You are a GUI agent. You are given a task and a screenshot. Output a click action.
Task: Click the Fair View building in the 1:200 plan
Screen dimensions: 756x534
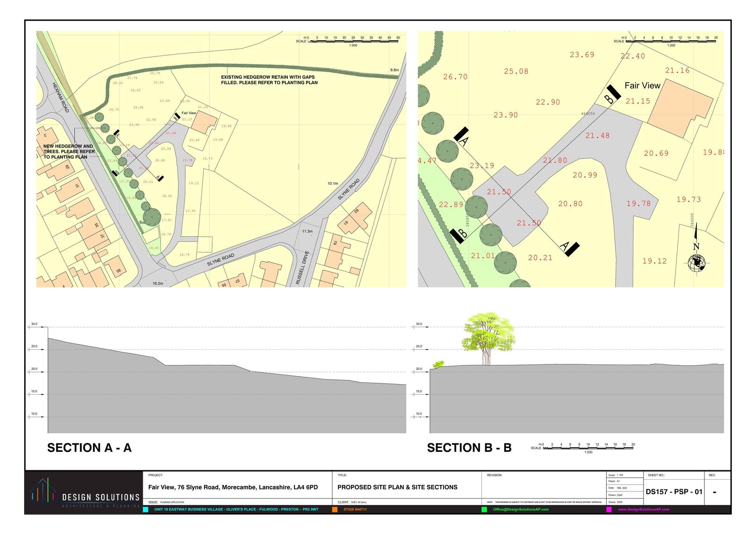point(679,108)
